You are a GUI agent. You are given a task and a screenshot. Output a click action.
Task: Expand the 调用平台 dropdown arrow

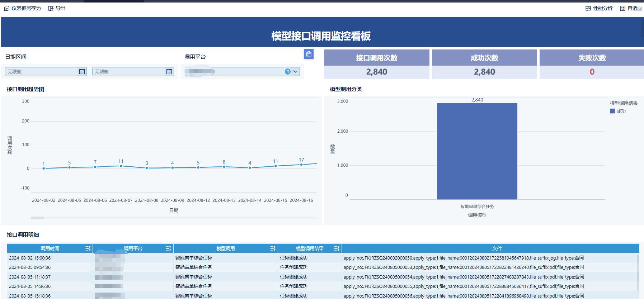tap(295, 72)
